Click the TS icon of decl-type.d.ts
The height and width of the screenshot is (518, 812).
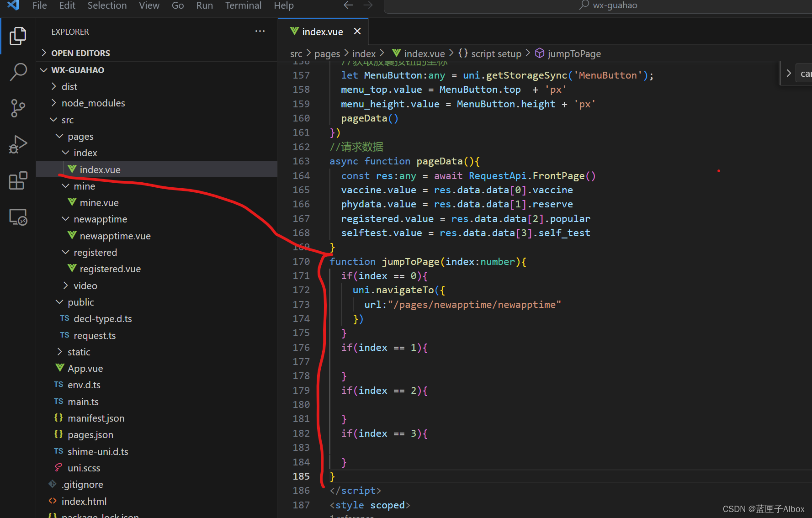click(65, 318)
